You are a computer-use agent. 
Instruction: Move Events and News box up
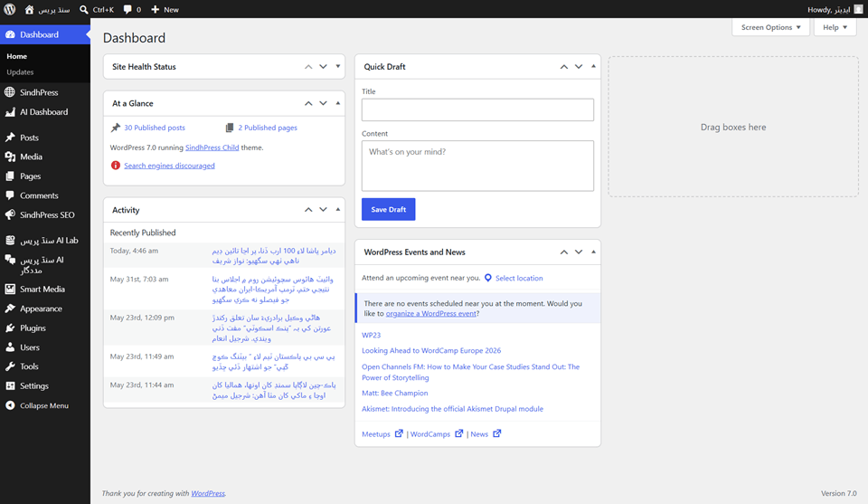tap(563, 252)
